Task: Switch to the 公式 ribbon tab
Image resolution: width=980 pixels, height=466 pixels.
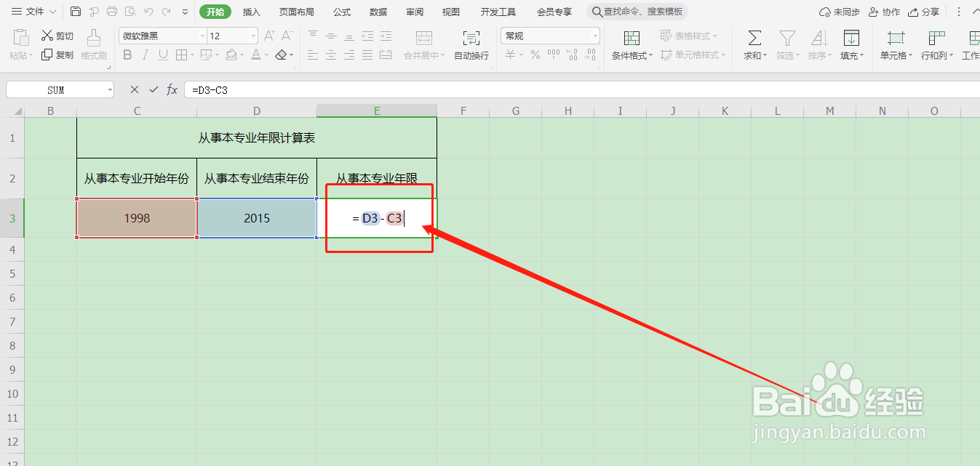Action: tap(340, 11)
